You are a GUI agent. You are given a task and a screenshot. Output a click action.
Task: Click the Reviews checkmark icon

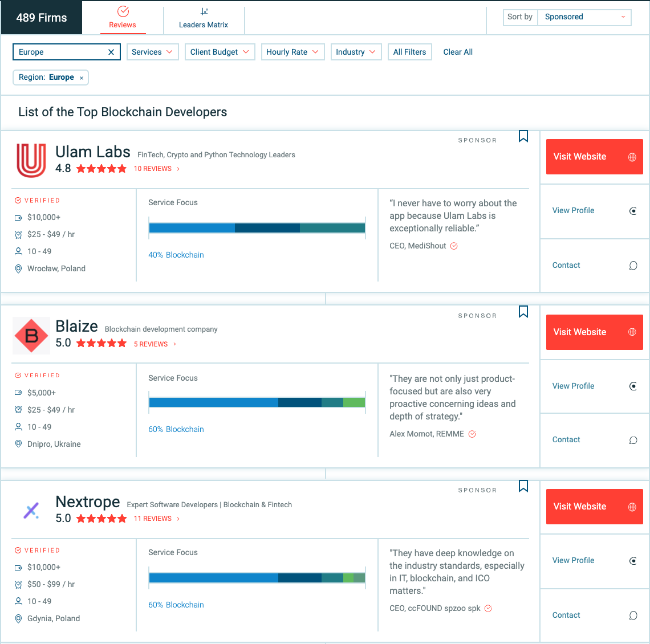pos(123,11)
